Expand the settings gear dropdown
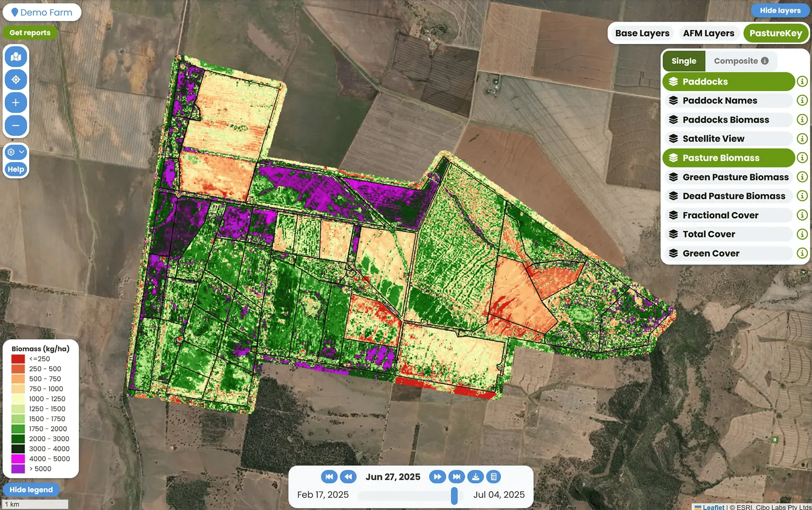Viewport: 812px width, 510px height. pos(16,152)
